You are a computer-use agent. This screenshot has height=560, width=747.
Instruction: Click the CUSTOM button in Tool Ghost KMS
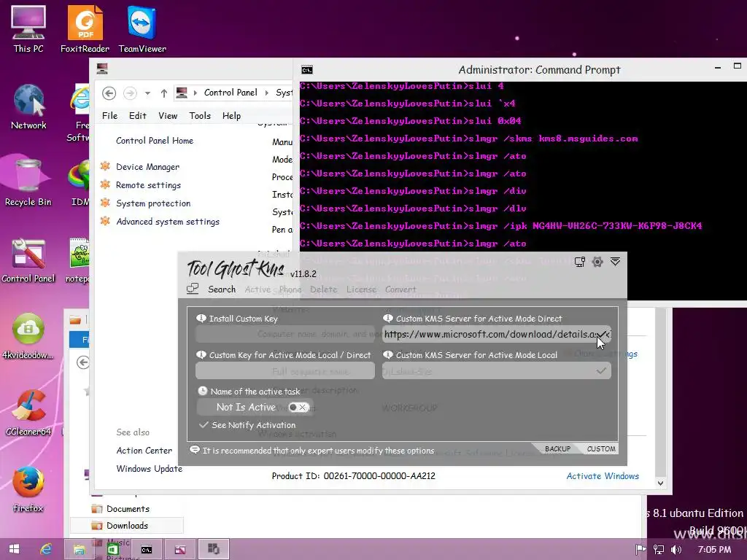pyautogui.click(x=601, y=448)
